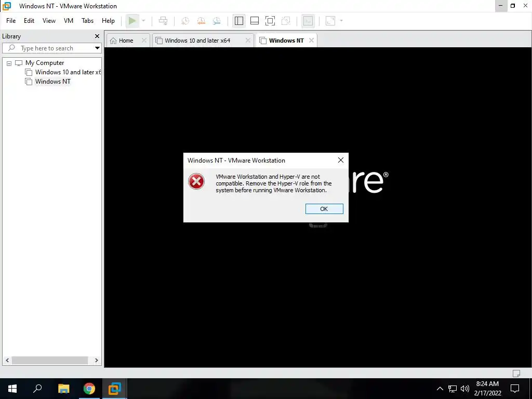Image resolution: width=532 pixels, height=399 pixels.
Task: Open Google Chrome from the taskbar
Action: (89, 389)
